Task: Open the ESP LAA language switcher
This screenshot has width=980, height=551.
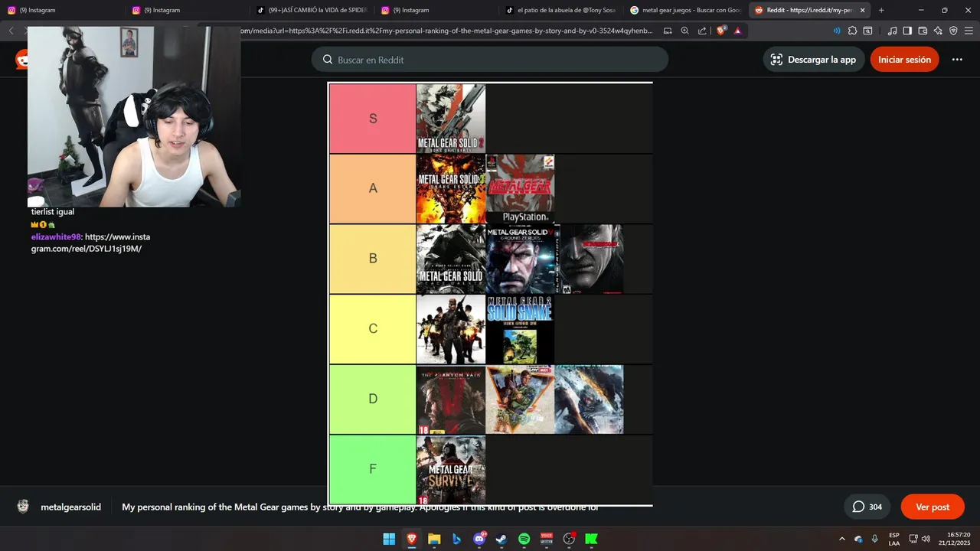Action: pyautogui.click(x=894, y=539)
